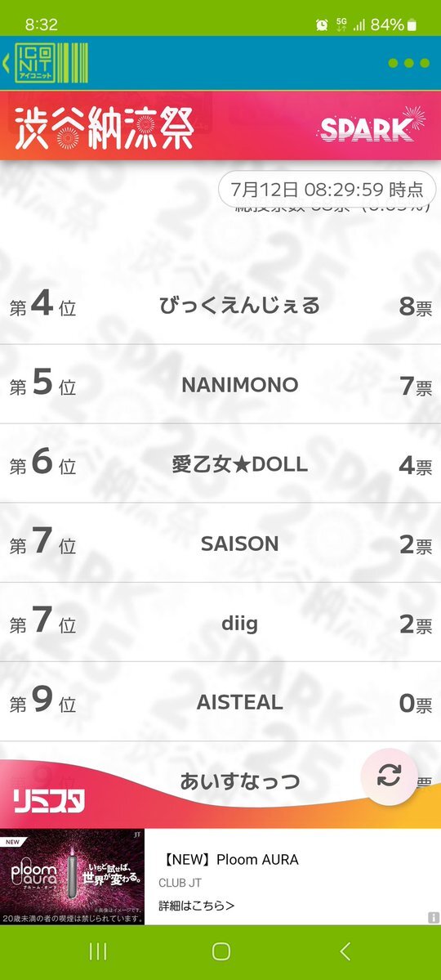Tap the Android home button
The width and height of the screenshot is (441, 980).
[221, 951]
